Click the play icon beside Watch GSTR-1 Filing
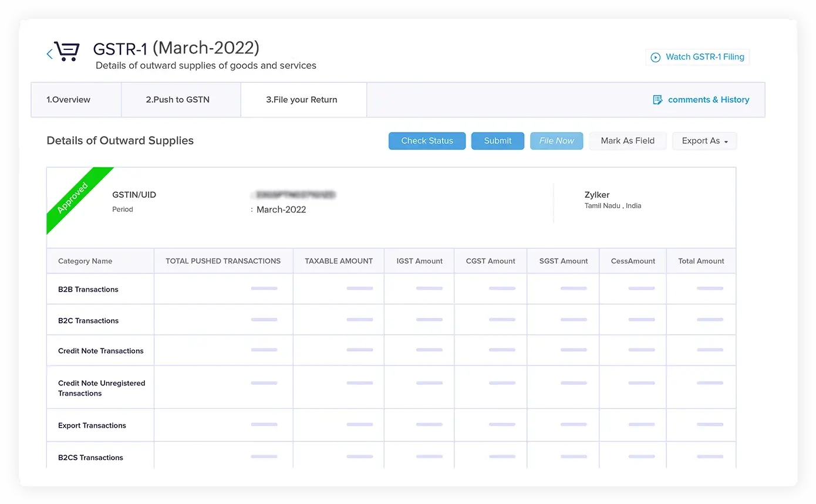 point(655,57)
